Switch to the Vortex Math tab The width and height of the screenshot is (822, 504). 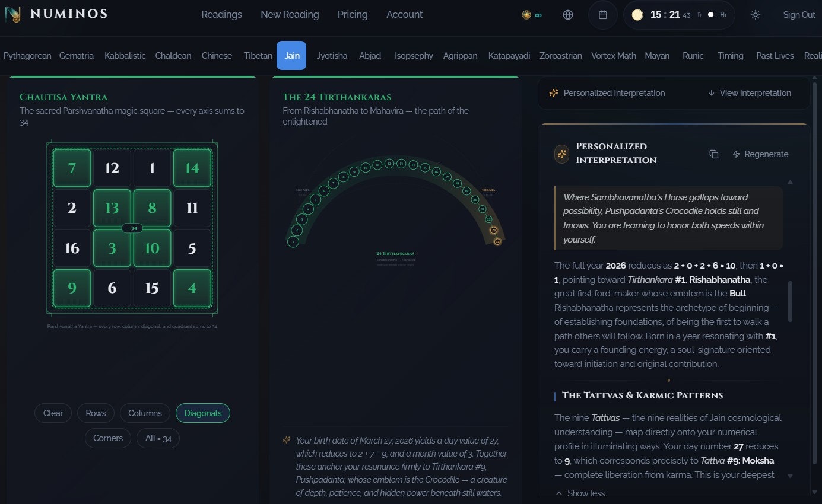coord(614,56)
